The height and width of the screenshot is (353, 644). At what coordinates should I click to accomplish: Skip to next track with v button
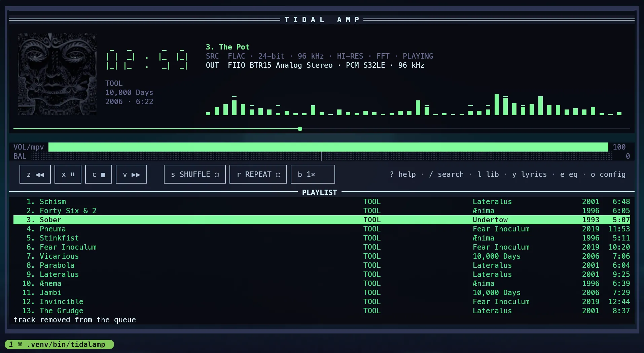[131, 174]
